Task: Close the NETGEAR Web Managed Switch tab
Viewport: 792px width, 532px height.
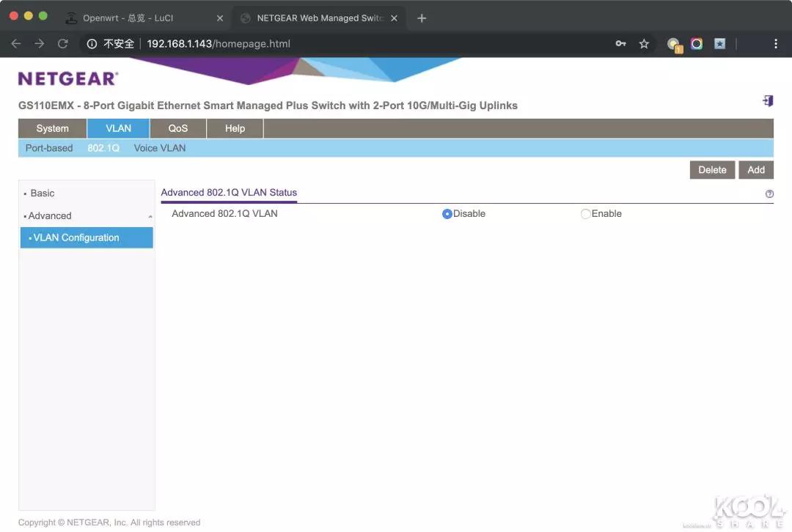Action: tap(394, 18)
